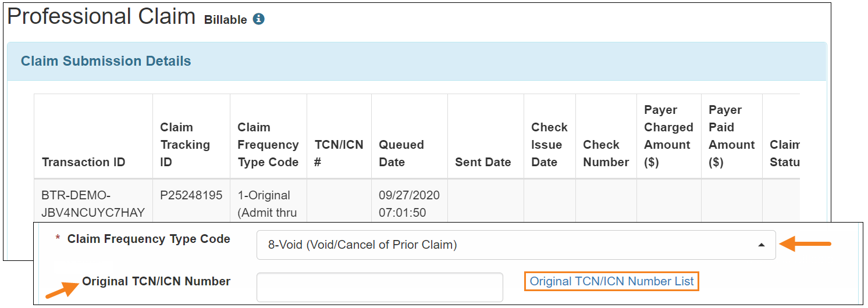Viewport: 868px width, 308px height.
Task: Click claim tracking ID P25248195 cell
Action: [191, 195]
